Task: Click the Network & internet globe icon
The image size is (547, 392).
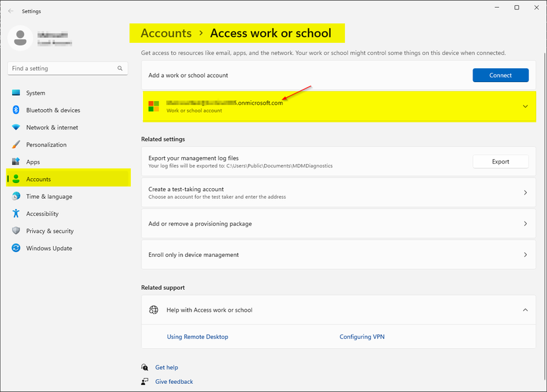Action: [x=15, y=127]
